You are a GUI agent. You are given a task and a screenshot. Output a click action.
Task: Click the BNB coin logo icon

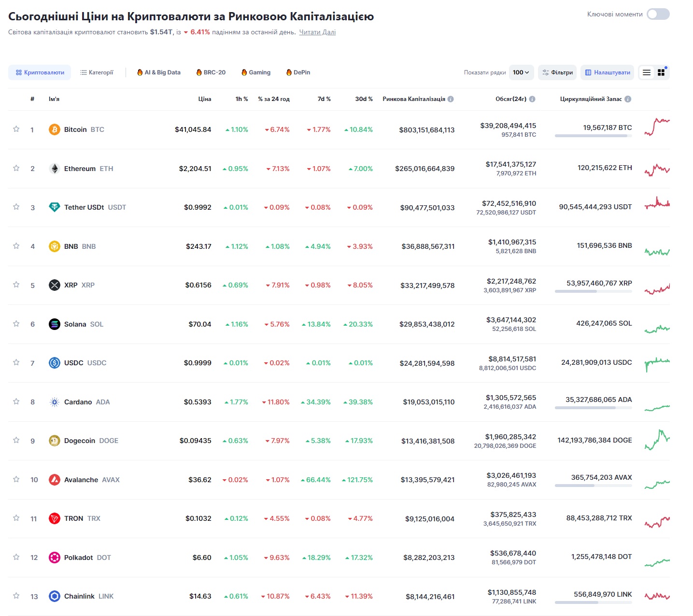[55, 246]
